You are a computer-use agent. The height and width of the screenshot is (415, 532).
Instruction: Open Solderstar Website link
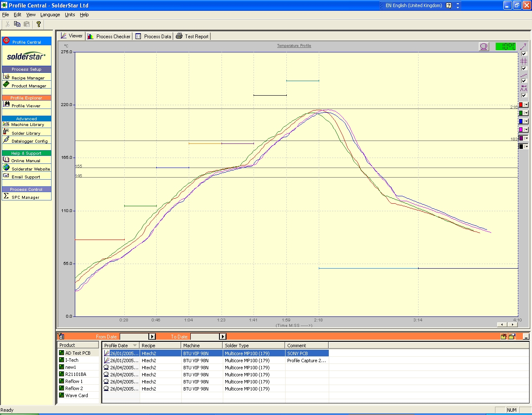coord(27,168)
